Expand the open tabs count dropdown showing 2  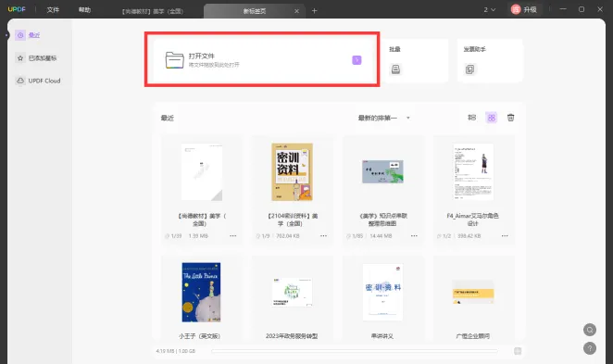point(490,10)
